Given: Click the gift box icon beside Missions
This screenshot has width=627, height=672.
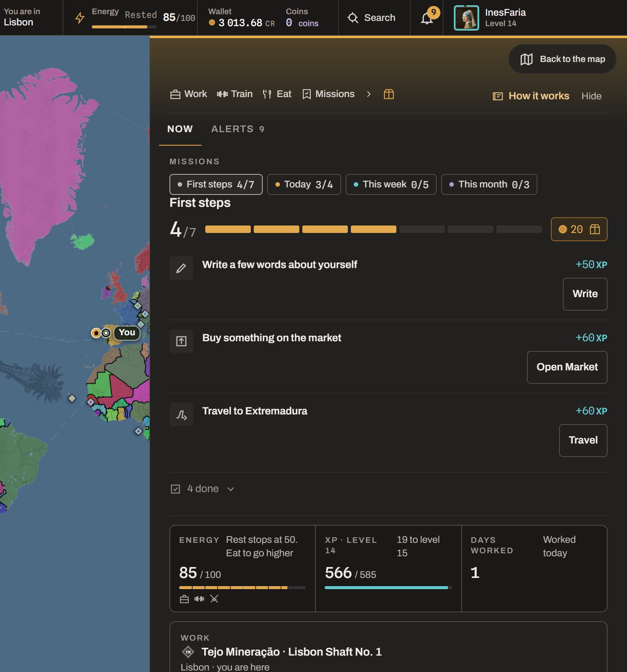Looking at the screenshot, I should (389, 94).
